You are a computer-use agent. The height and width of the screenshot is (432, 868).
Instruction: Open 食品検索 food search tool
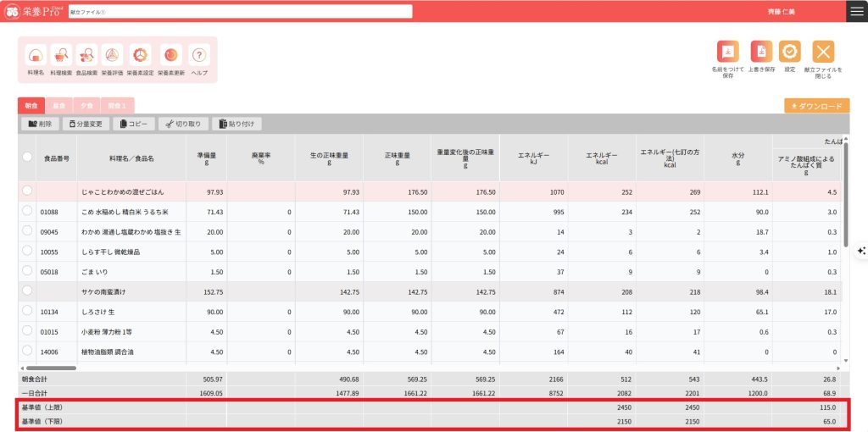click(86, 56)
